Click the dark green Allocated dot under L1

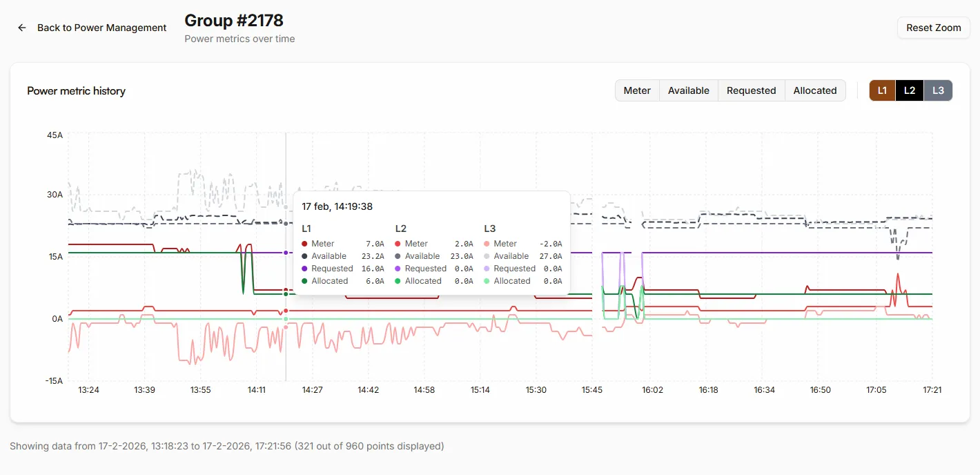click(304, 281)
